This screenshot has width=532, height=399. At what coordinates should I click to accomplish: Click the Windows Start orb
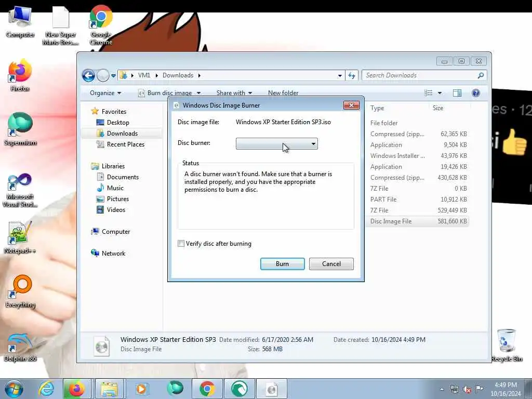coord(14,389)
